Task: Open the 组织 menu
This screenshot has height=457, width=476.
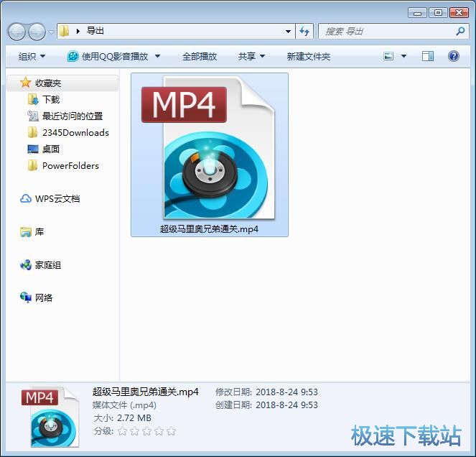Action: (32, 56)
